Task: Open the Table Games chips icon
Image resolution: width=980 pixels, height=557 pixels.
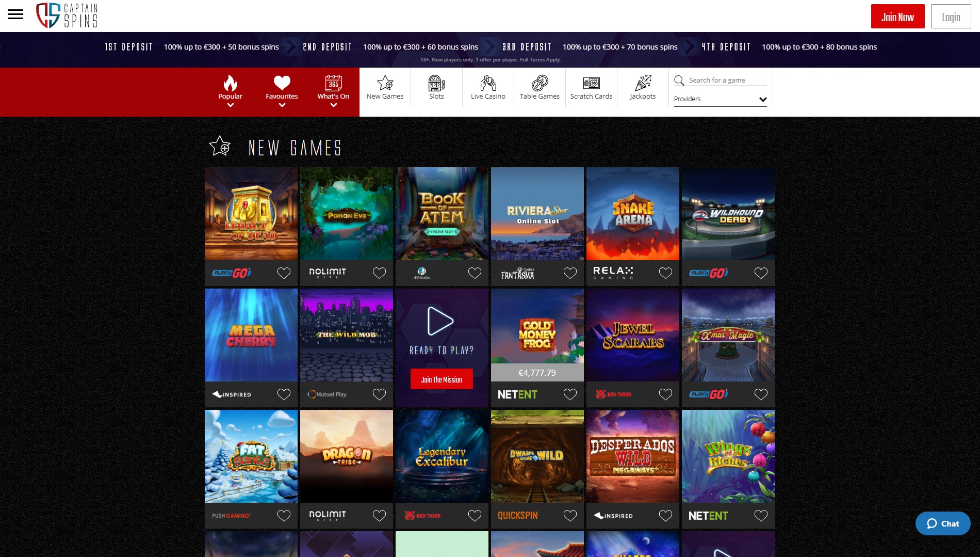Action: tap(540, 83)
